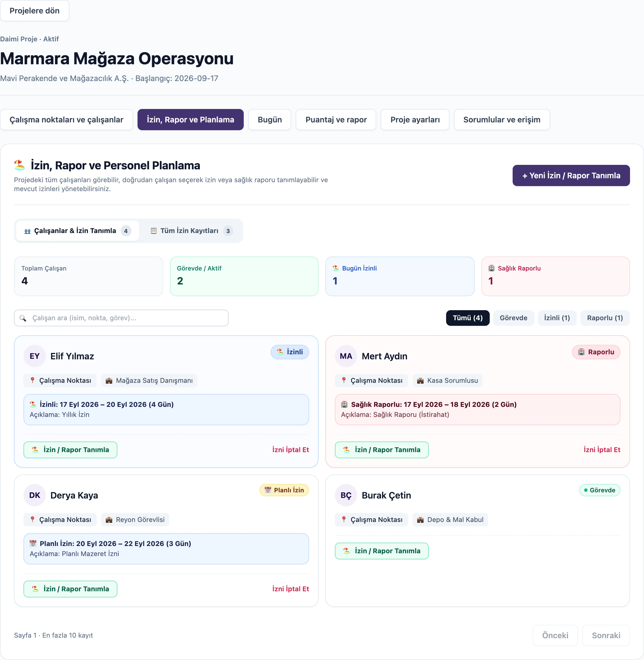644x660 pixels.
Task: Click Yeni İzin / Rapor Tanımla button
Action: coord(571,175)
